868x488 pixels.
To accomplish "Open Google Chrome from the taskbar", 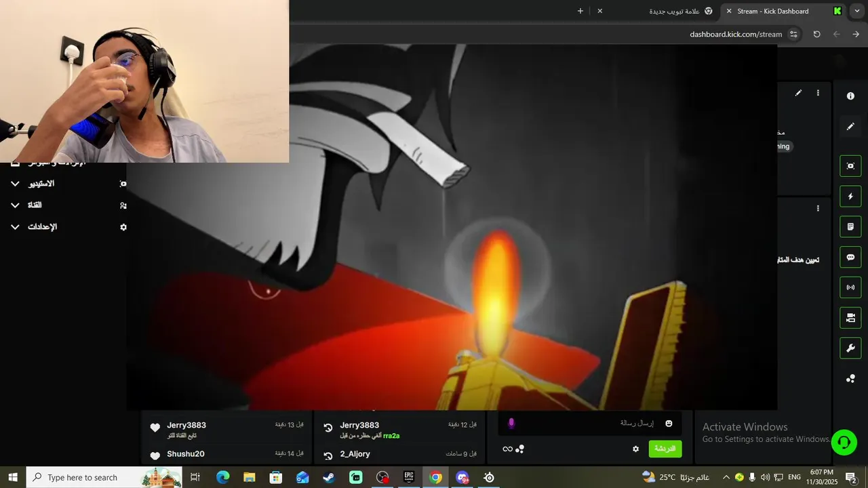I will pos(435,477).
